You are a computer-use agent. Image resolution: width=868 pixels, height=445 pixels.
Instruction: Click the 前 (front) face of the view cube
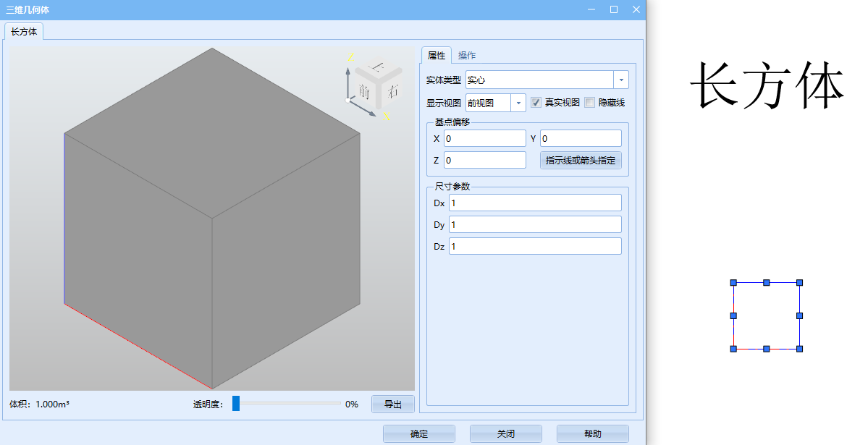(363, 90)
